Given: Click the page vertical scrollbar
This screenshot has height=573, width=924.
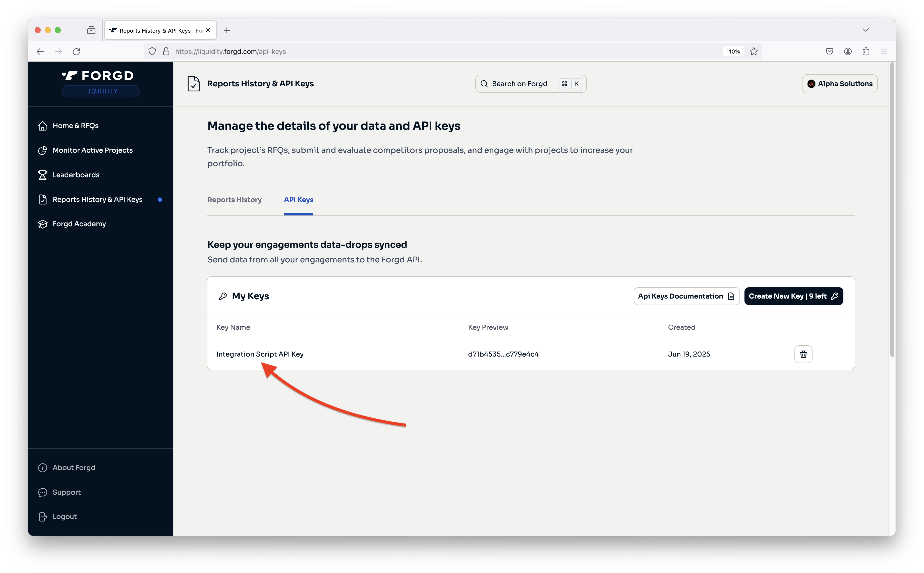Looking at the screenshot, I should pyautogui.click(x=892, y=208).
